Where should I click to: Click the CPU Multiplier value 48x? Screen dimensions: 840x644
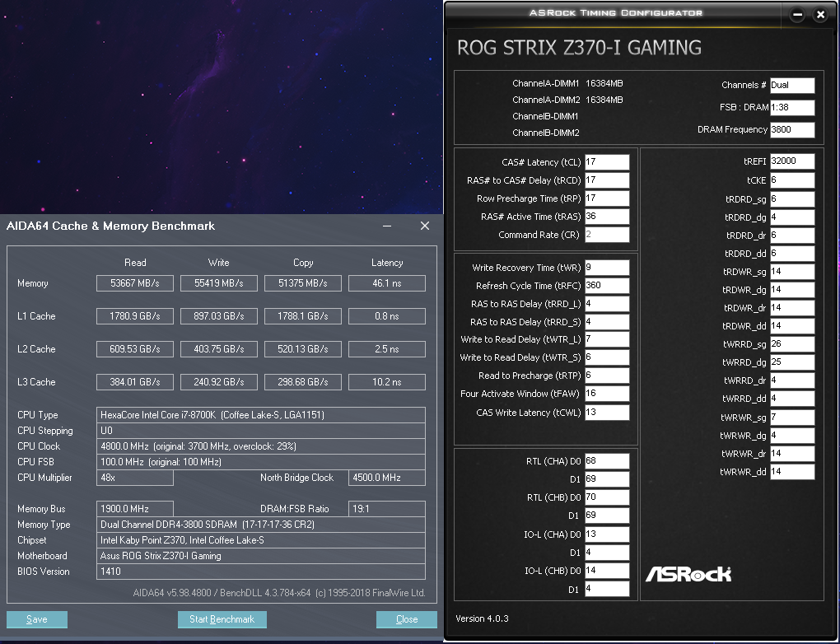pos(135,478)
